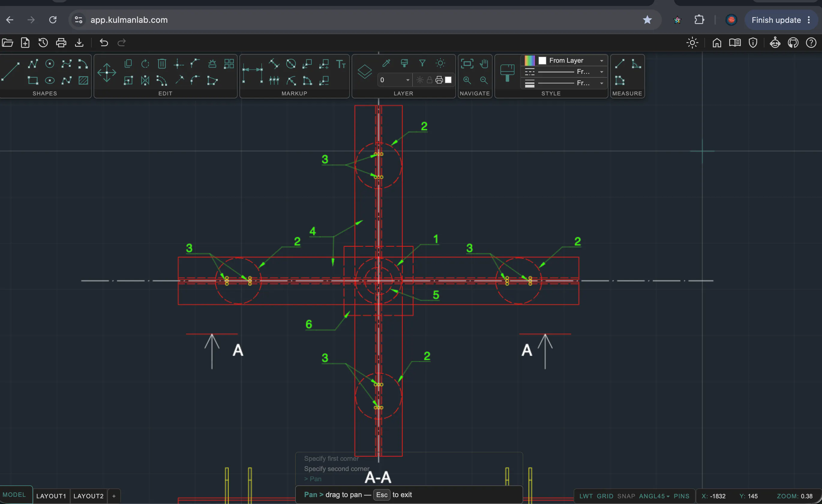Toggle GRID in the status bar
Image resolution: width=822 pixels, height=504 pixels.
click(605, 496)
